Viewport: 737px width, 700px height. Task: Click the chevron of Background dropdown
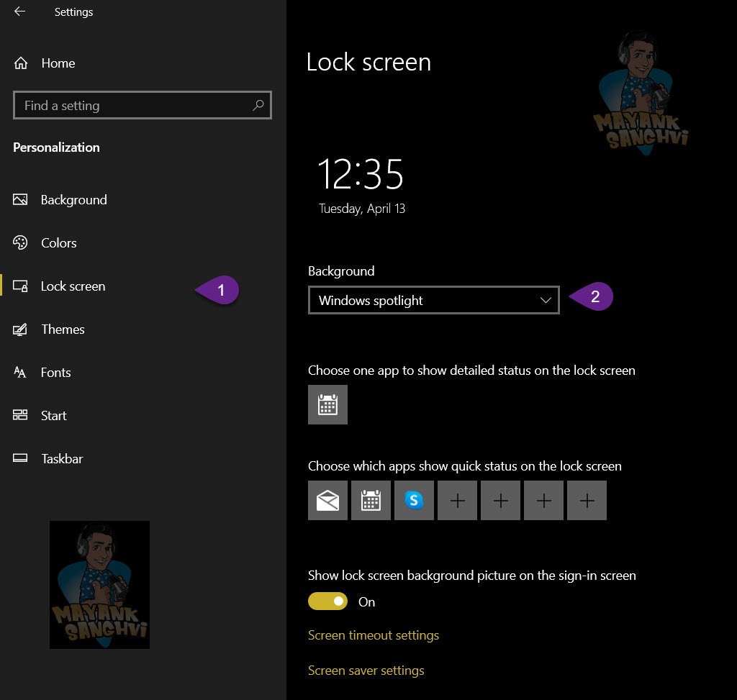coord(546,300)
